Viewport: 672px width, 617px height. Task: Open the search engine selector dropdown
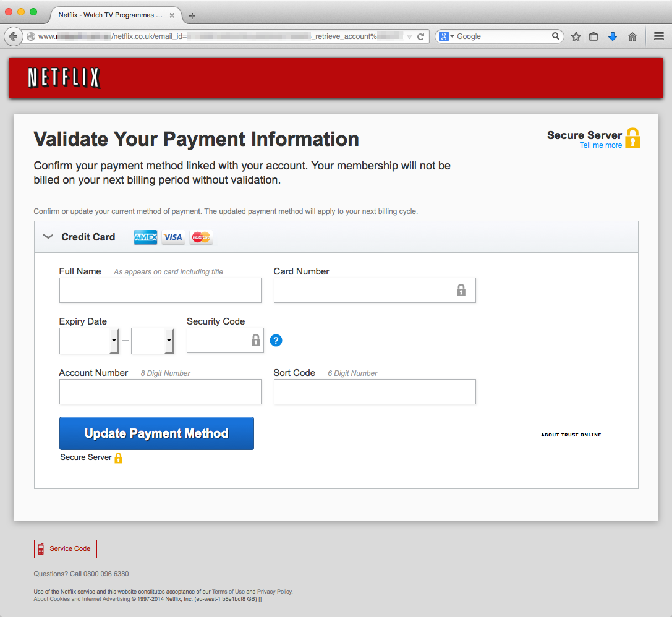coord(446,36)
